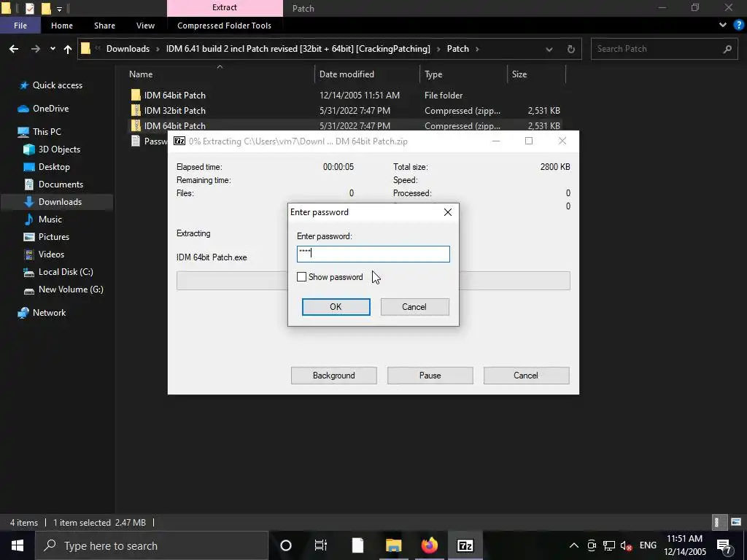
Task: Open Compressed Folder Tools tab
Action: click(224, 26)
